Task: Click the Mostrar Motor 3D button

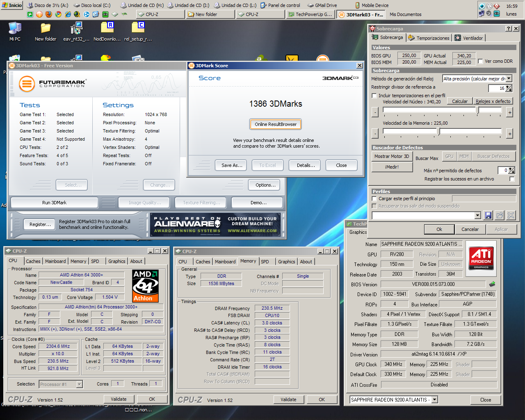Action: tap(392, 156)
